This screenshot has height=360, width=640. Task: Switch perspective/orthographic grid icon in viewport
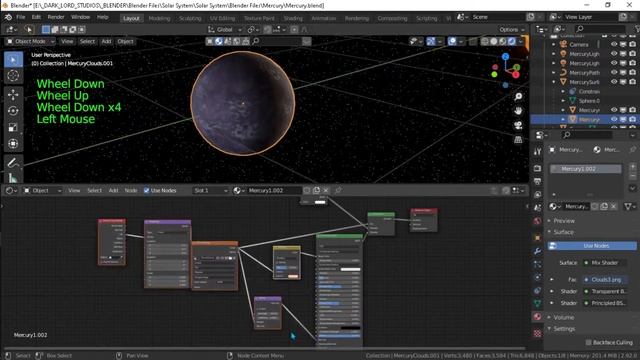tap(518, 140)
